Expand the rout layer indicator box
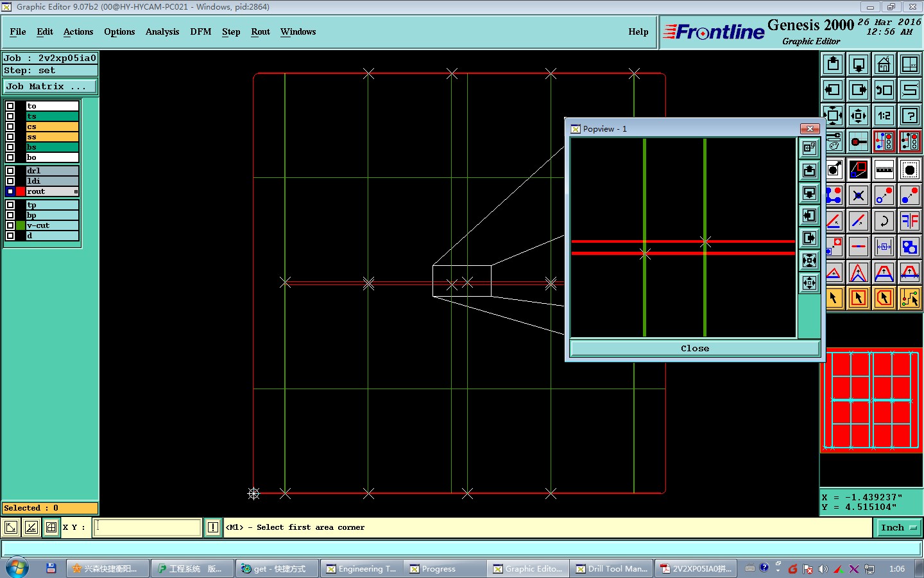The width and height of the screenshot is (924, 578). tap(76, 191)
